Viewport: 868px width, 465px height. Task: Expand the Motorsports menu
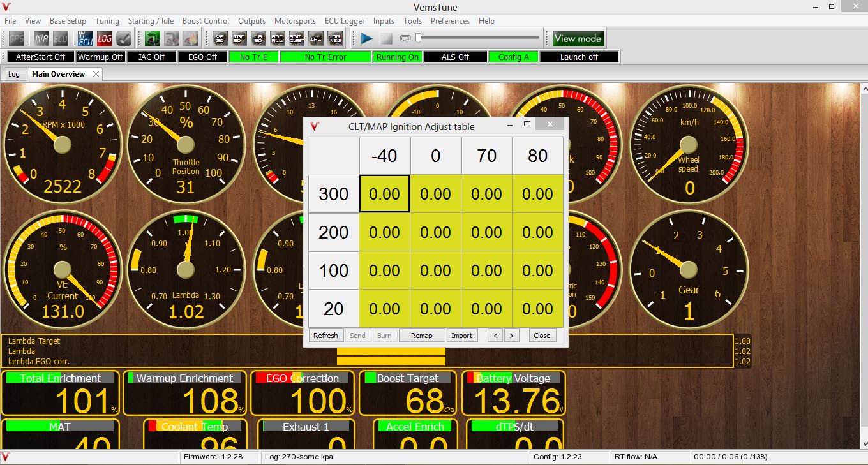pyautogui.click(x=296, y=21)
